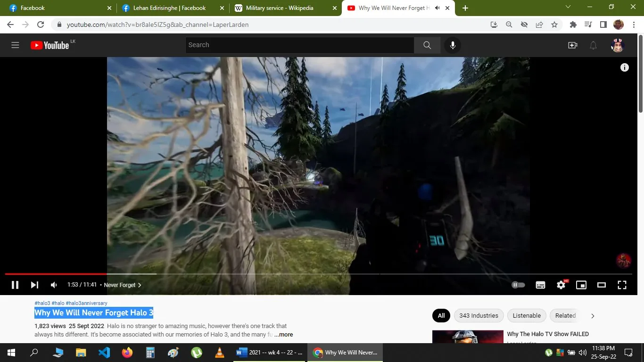The width and height of the screenshot is (644, 362).
Task: Skip to the next video
Action: [34, 285]
